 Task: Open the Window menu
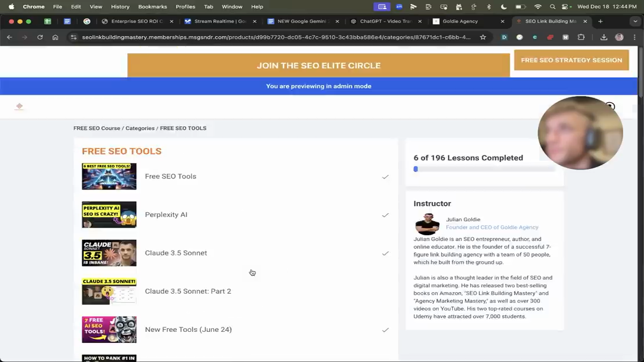click(232, 7)
